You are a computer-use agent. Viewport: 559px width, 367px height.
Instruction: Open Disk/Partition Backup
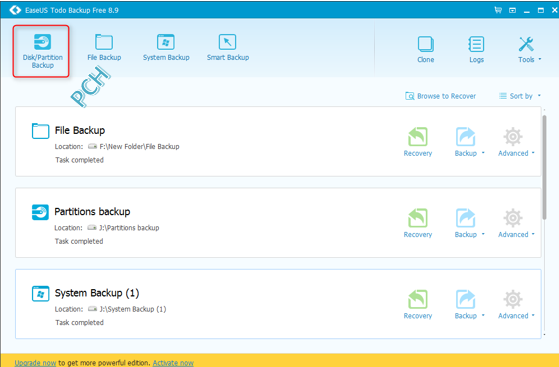(42, 51)
